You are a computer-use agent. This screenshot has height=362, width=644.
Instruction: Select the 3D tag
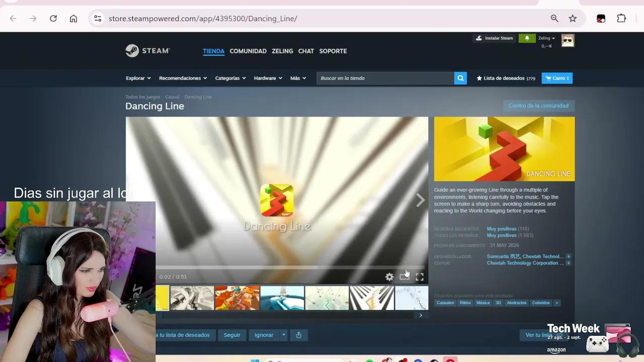coord(498,303)
